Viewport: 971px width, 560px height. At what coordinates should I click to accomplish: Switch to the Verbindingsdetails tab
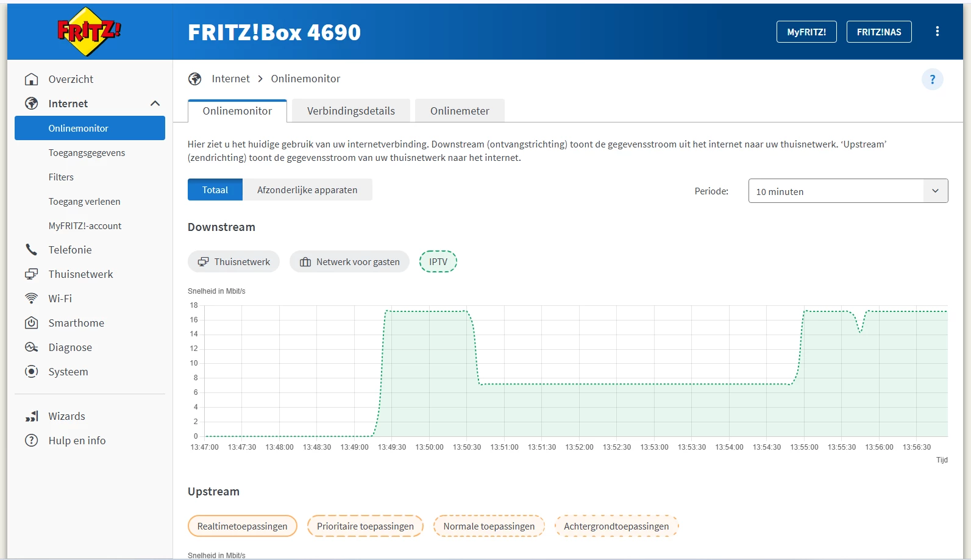[x=351, y=111]
